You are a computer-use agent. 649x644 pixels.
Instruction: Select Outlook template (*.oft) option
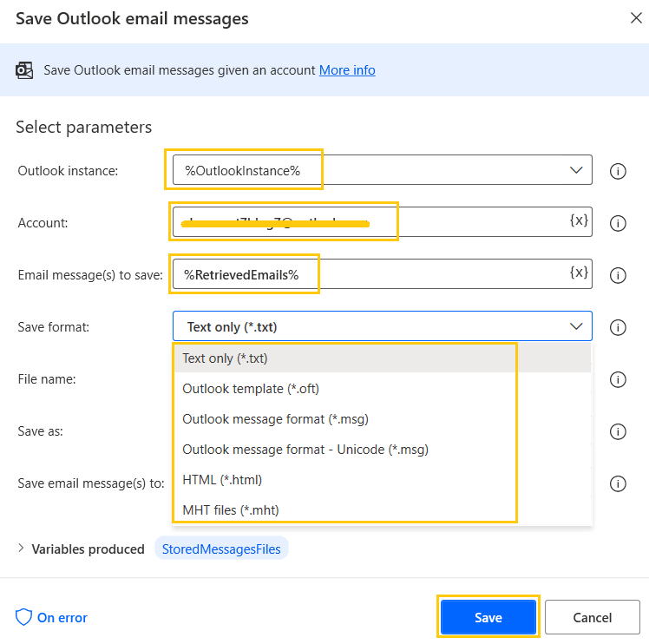click(x=383, y=389)
